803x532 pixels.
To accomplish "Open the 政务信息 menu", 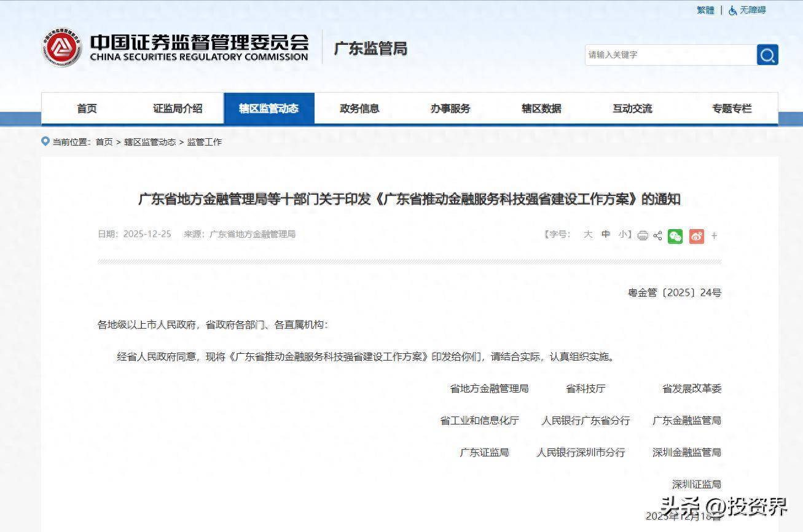I will point(359,109).
